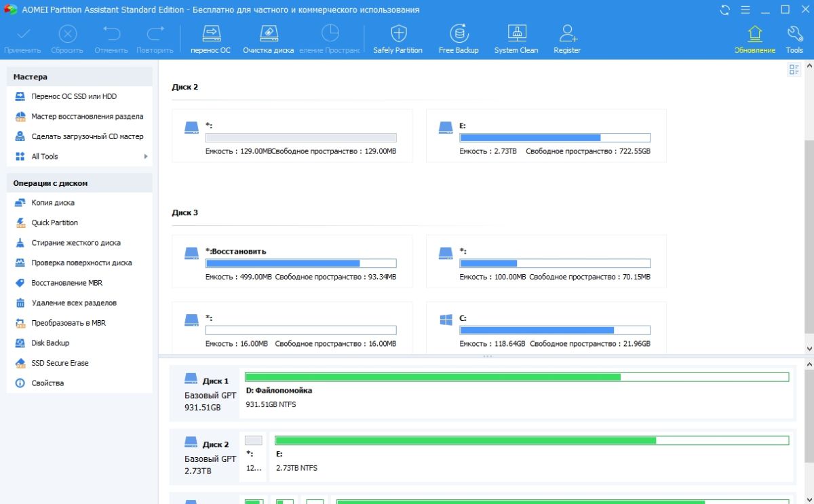Select the E: partition card in Диск 2
814x504 pixels.
tap(545, 136)
